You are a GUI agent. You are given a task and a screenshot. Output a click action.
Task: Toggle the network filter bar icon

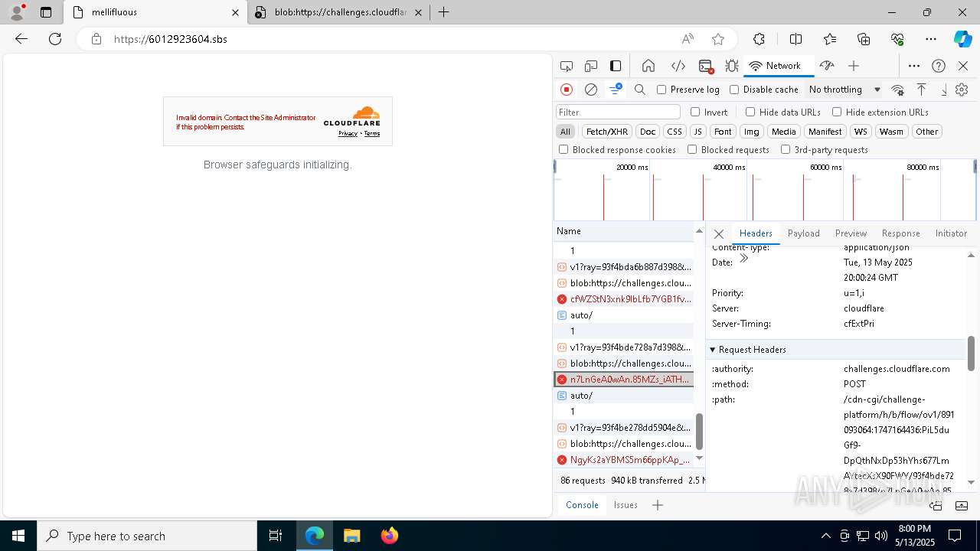click(x=616, y=90)
